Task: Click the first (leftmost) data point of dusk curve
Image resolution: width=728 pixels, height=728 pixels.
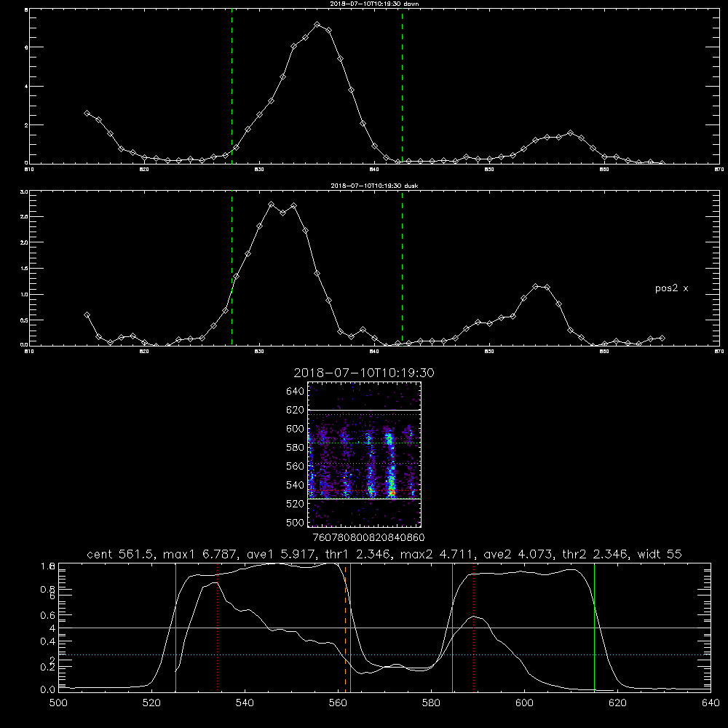Action: tap(87, 314)
